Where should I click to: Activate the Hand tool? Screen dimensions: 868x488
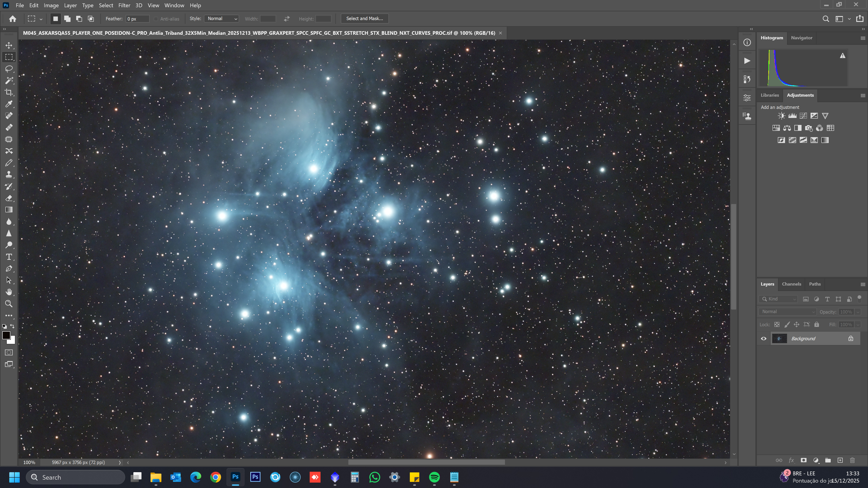(x=9, y=292)
